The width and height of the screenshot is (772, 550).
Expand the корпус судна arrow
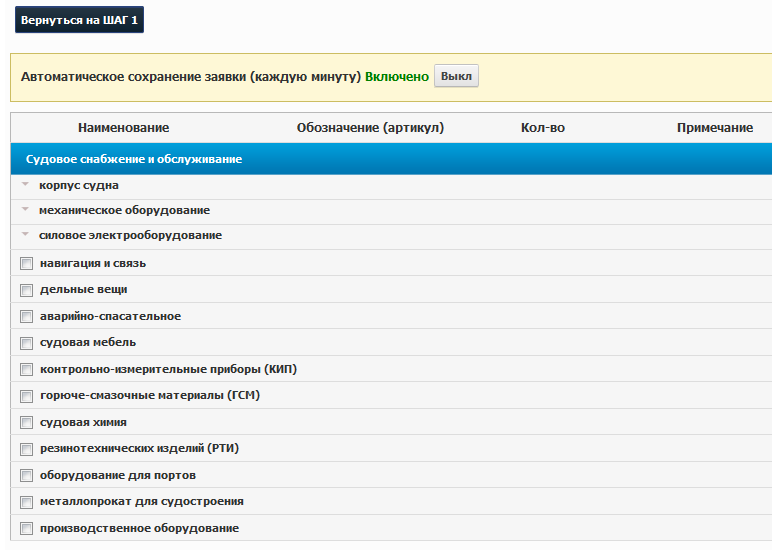tap(25, 184)
